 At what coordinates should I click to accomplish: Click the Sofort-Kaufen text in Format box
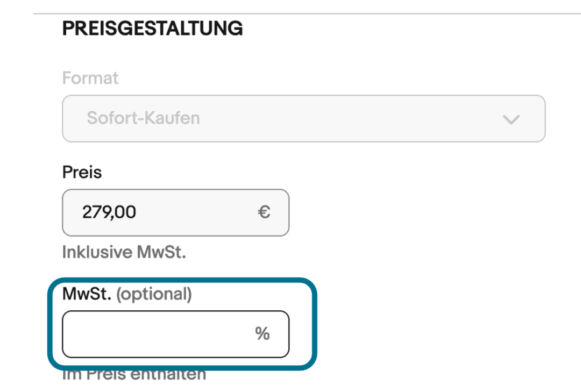tap(143, 118)
